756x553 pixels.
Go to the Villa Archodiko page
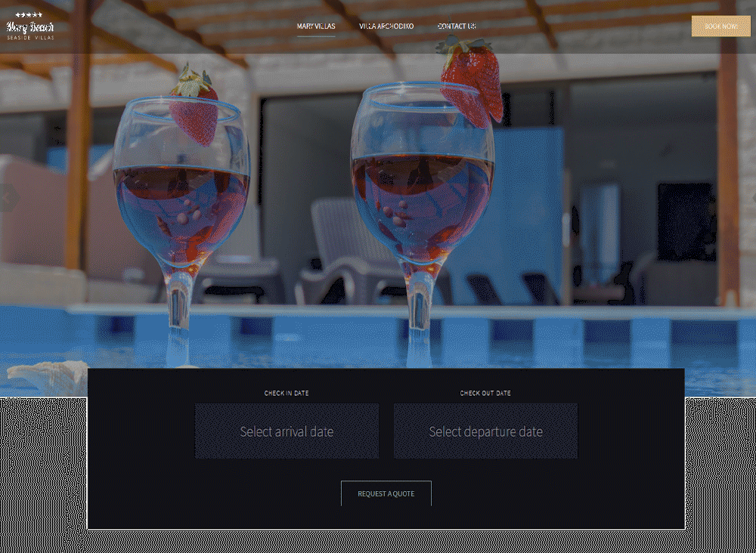[x=386, y=26]
